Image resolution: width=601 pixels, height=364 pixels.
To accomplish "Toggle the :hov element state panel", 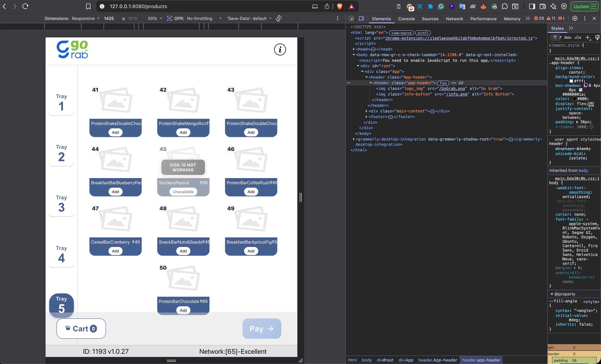I will coord(567,38).
